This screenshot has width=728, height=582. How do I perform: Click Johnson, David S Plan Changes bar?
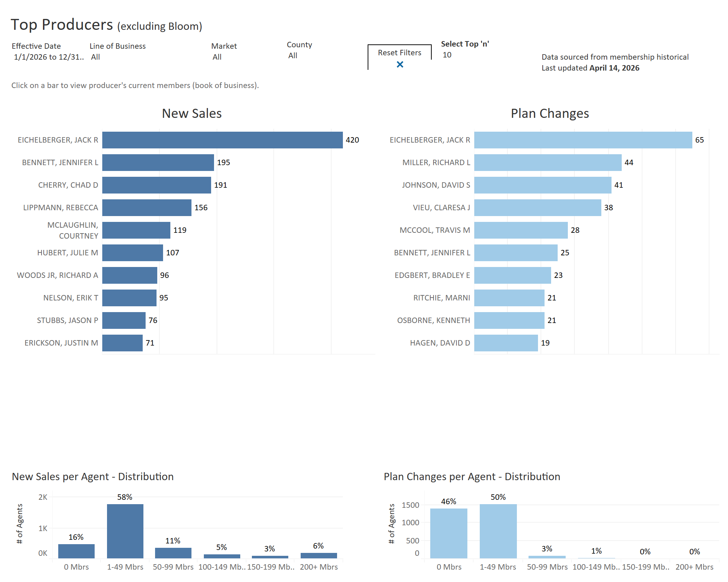[543, 185]
